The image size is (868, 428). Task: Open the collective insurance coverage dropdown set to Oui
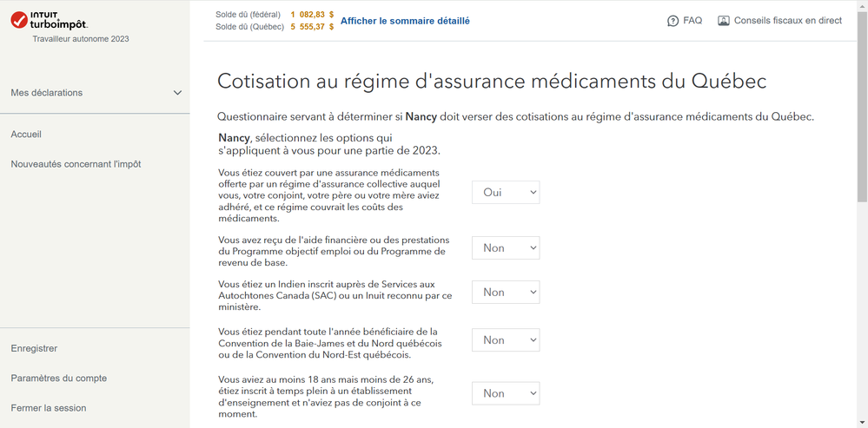click(x=506, y=192)
